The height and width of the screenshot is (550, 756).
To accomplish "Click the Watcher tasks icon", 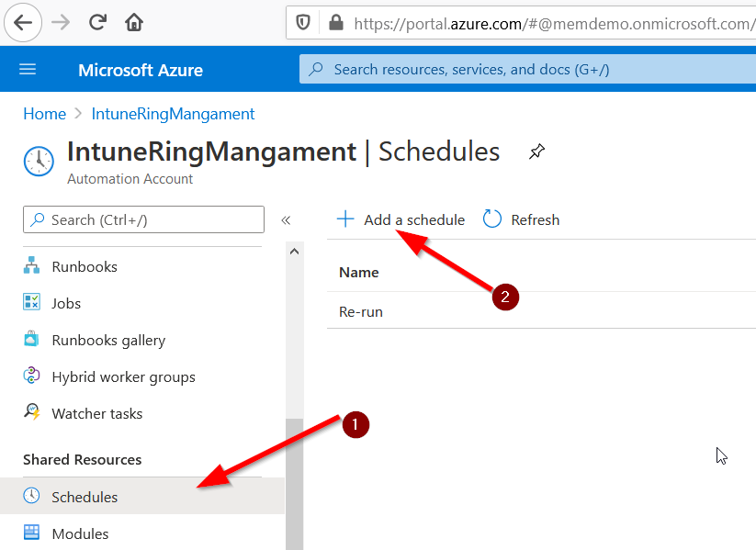I will (32, 412).
